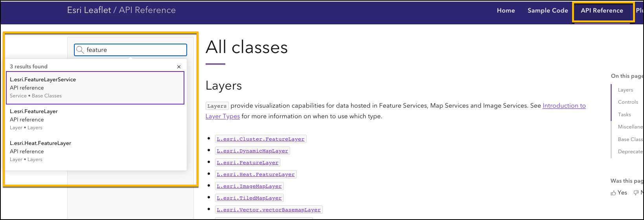Open the L.esri.TiledMapLayer class link
The height and width of the screenshot is (220, 644).
tap(249, 198)
